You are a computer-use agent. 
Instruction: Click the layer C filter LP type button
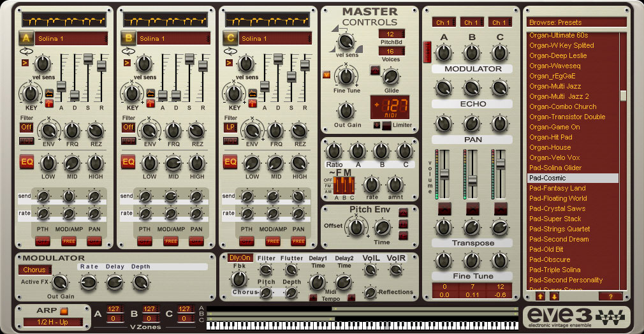(x=230, y=127)
